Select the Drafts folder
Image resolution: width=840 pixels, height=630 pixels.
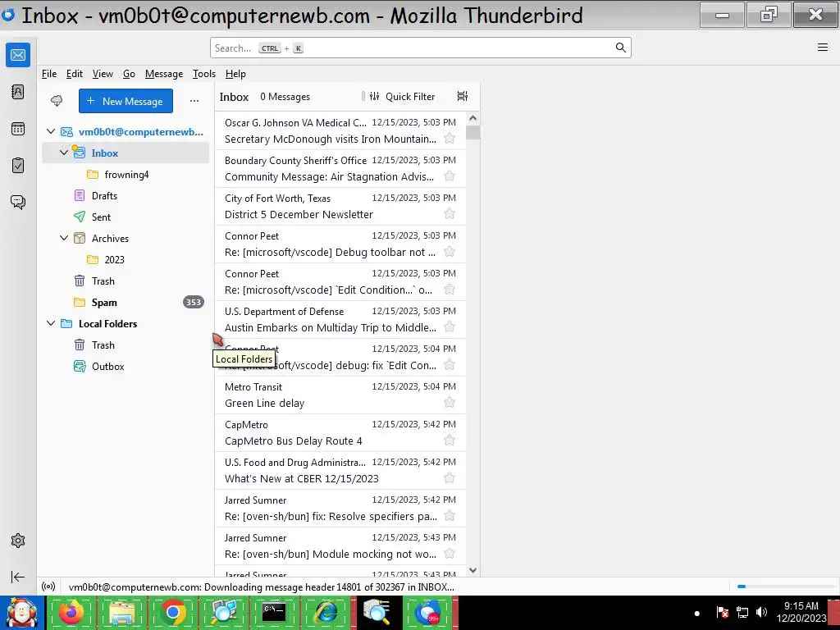click(x=126, y=195)
